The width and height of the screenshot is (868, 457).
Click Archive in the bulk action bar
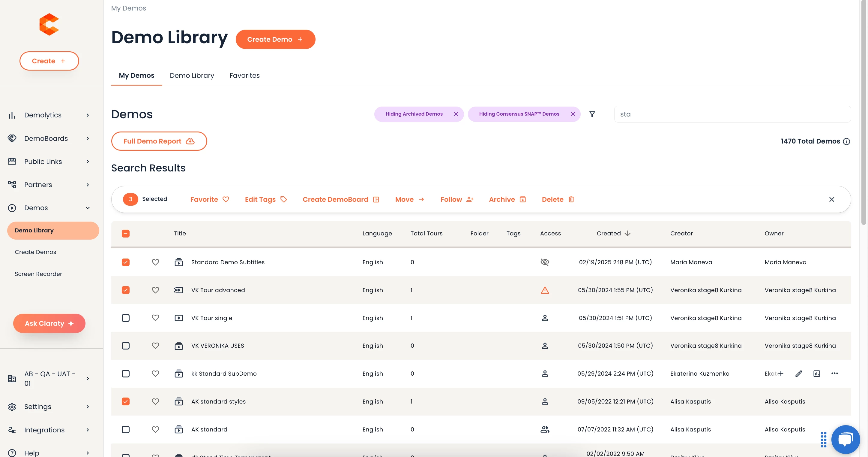507,199
